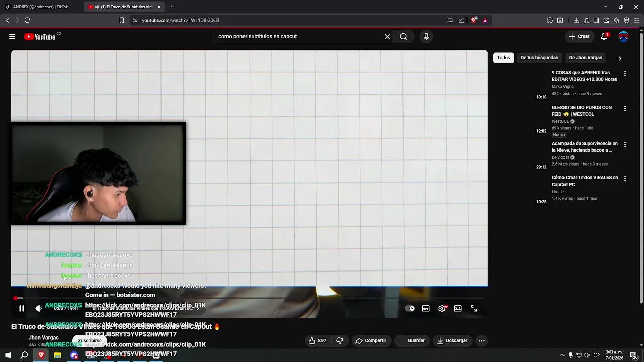Pause the video
The image size is (644, 362).
click(22, 309)
